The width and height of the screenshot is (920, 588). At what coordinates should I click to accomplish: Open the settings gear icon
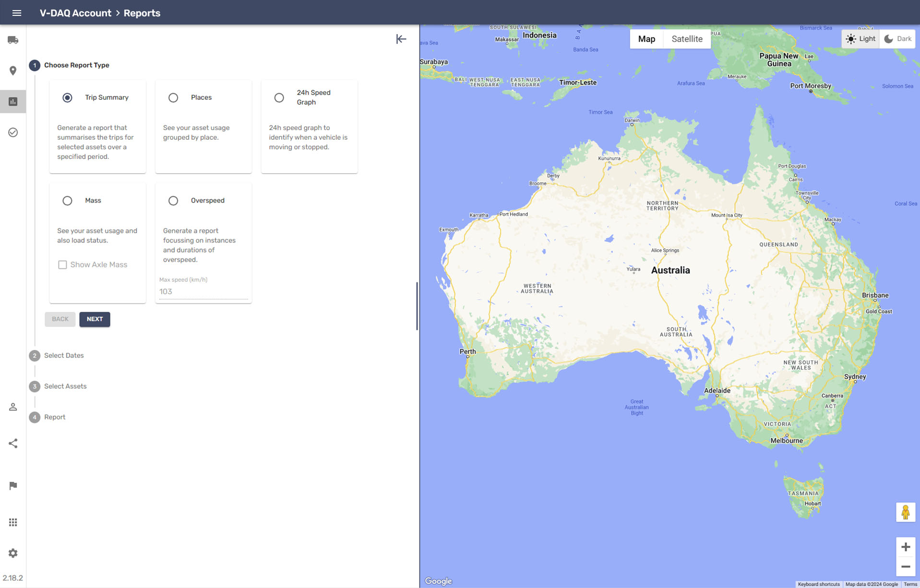13,553
